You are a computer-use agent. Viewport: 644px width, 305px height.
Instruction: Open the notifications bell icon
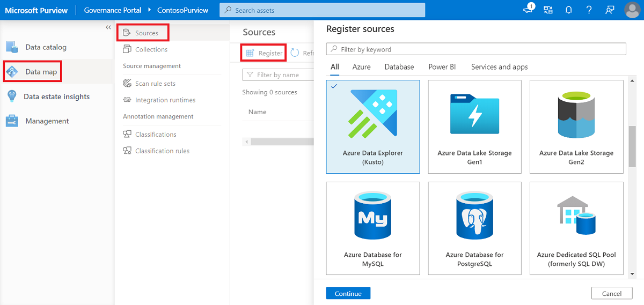(x=569, y=10)
